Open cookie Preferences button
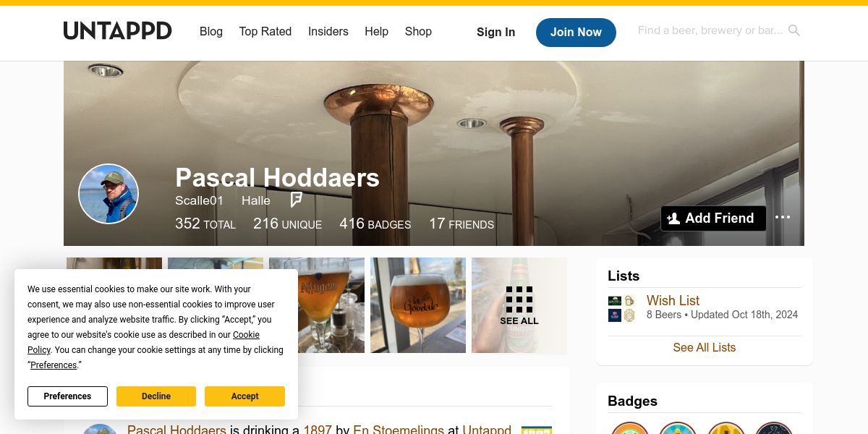This screenshot has height=434, width=868. tap(67, 396)
